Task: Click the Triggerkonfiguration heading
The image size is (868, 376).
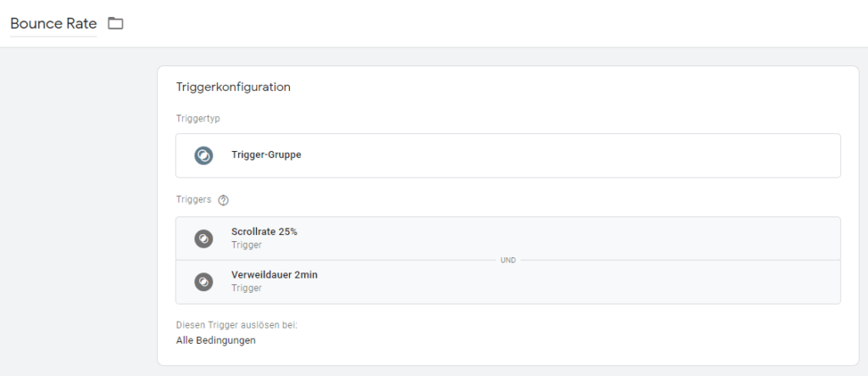Action: coord(233,87)
